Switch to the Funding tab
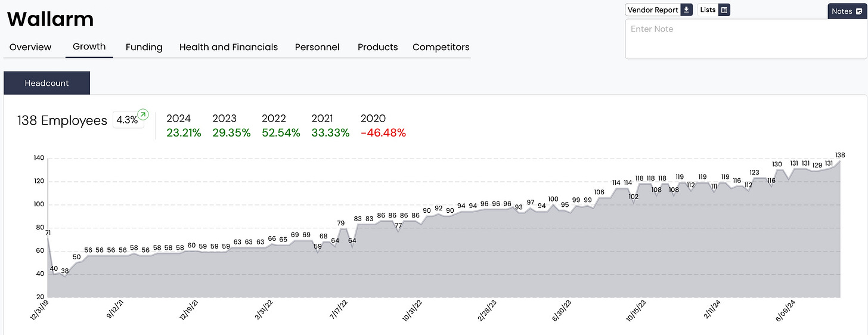This screenshot has height=335, width=868. [144, 47]
